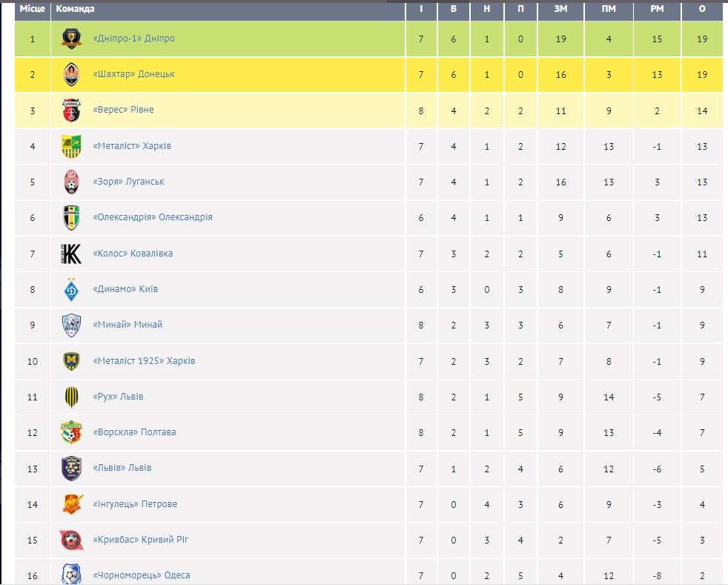728x585 pixels.
Task: Open the «Чорноморець» Одеса team link
Action: [142, 575]
